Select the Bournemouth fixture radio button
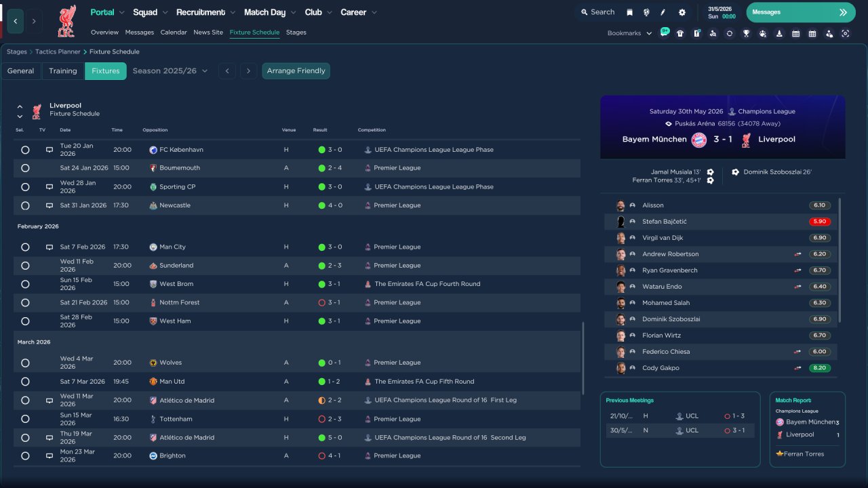The height and width of the screenshot is (488, 868). tap(25, 168)
